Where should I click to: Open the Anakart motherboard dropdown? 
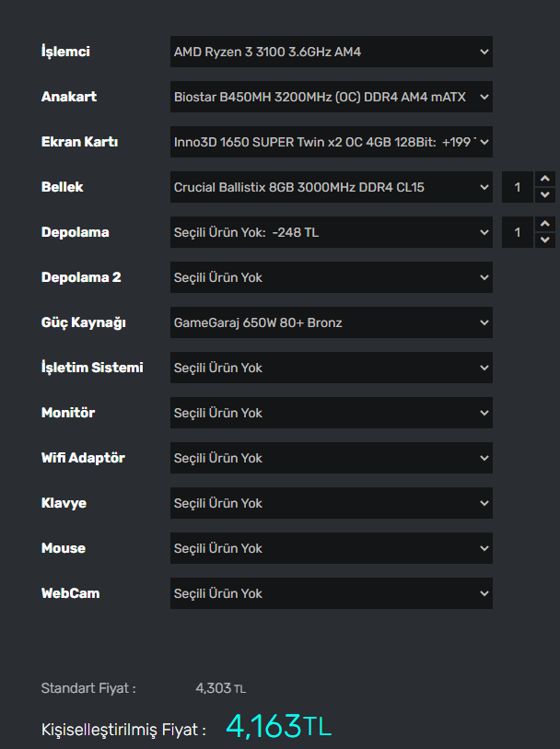331,97
